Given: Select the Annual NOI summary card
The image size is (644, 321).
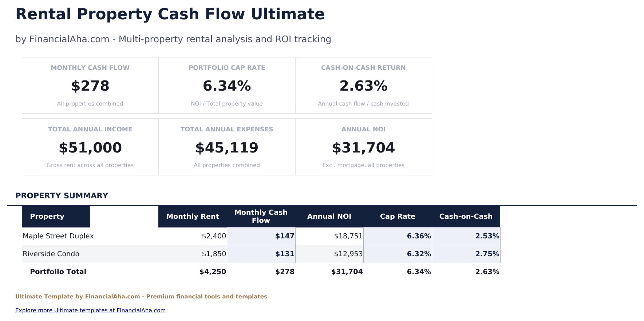Looking at the screenshot, I should (363, 147).
